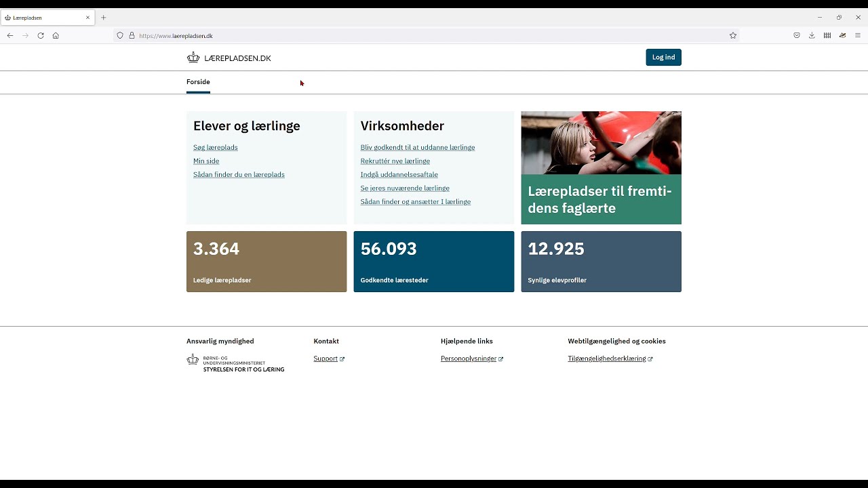Open the Min side link

pyautogui.click(x=206, y=161)
